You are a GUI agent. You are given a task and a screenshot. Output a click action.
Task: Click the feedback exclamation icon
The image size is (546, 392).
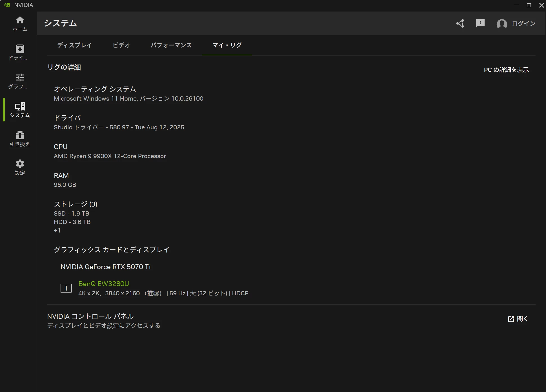click(x=480, y=23)
